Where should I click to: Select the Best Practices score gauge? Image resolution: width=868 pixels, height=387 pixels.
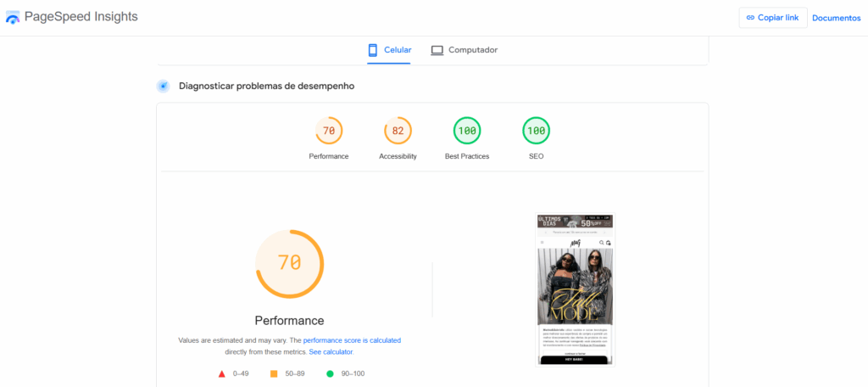[x=467, y=132]
